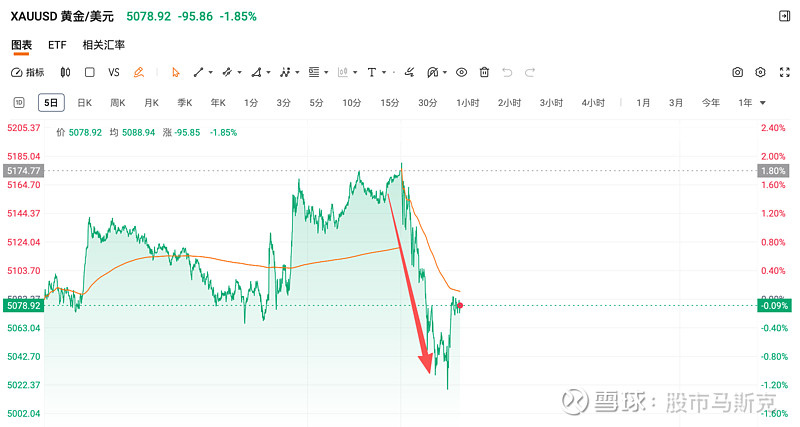Toggle the square box tool in toolbar
The width and height of the screenshot is (800, 427).
(x=89, y=72)
